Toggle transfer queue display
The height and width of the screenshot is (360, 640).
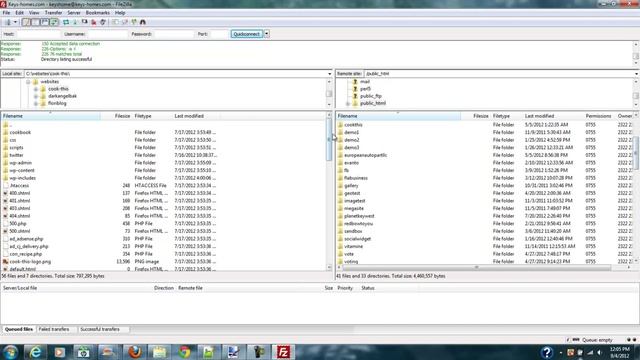(54, 22)
